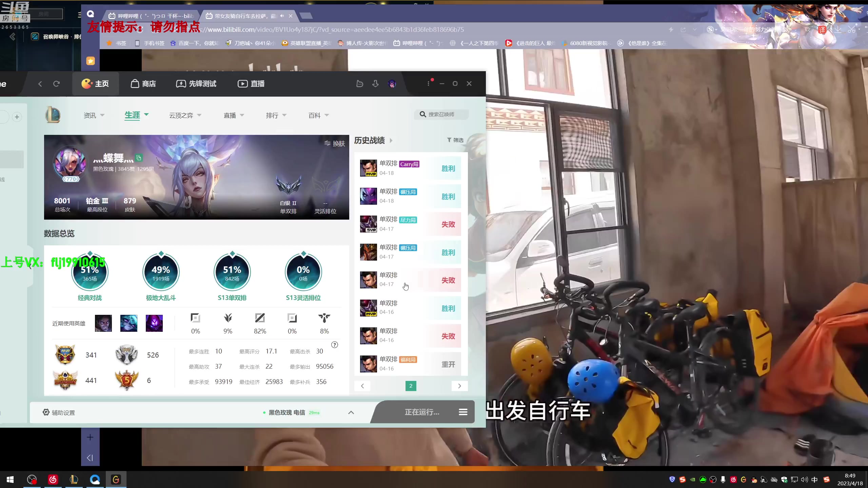The height and width of the screenshot is (488, 868).
Task: Click the third recent champion portrait
Action: click(x=154, y=323)
